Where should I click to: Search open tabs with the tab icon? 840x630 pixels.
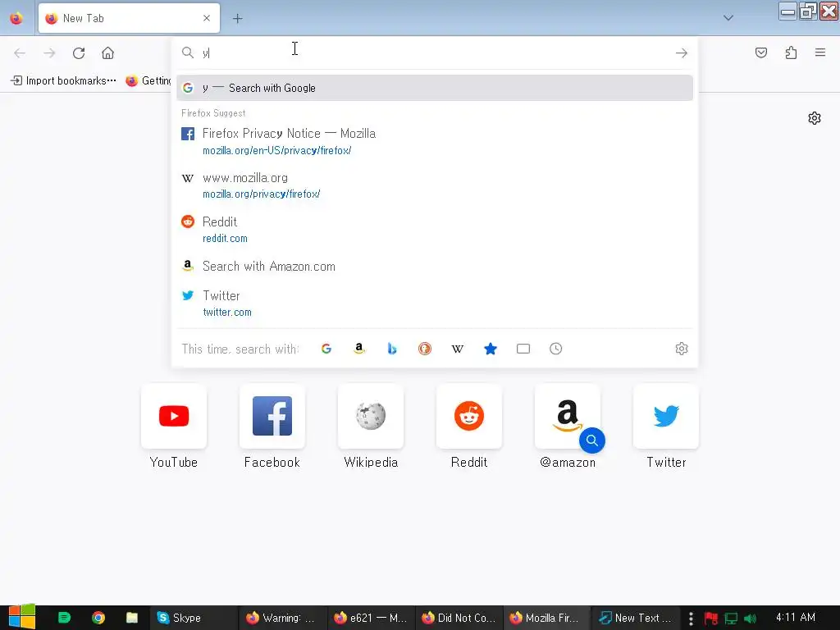(x=523, y=349)
